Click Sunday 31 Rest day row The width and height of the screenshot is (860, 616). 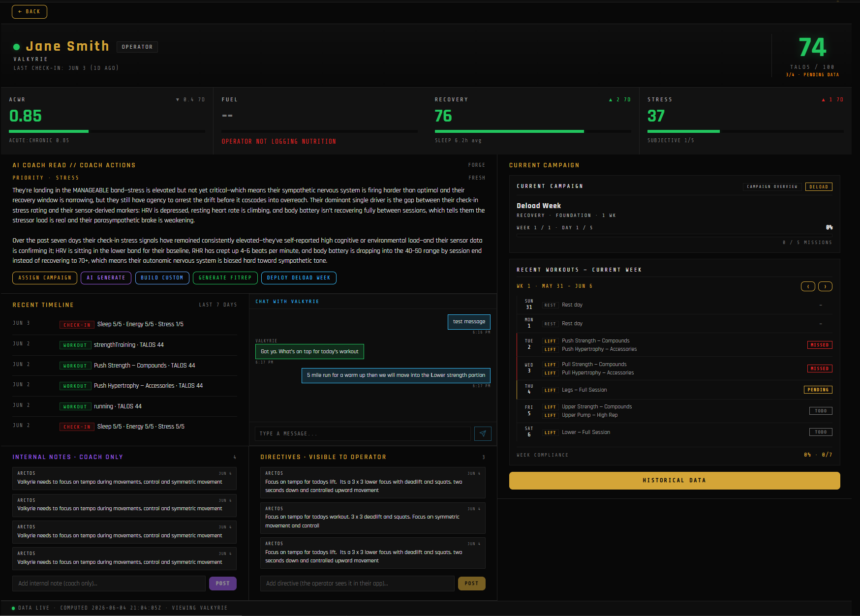point(675,305)
